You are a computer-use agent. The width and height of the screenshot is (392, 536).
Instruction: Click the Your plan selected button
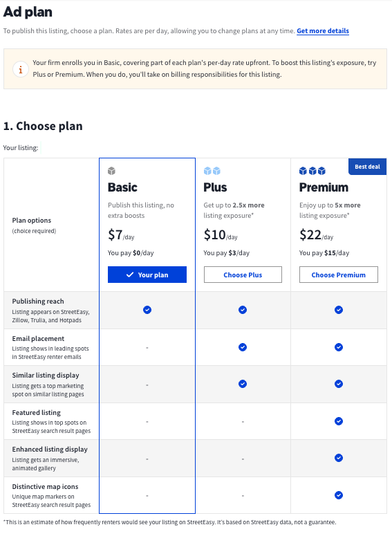tap(147, 275)
